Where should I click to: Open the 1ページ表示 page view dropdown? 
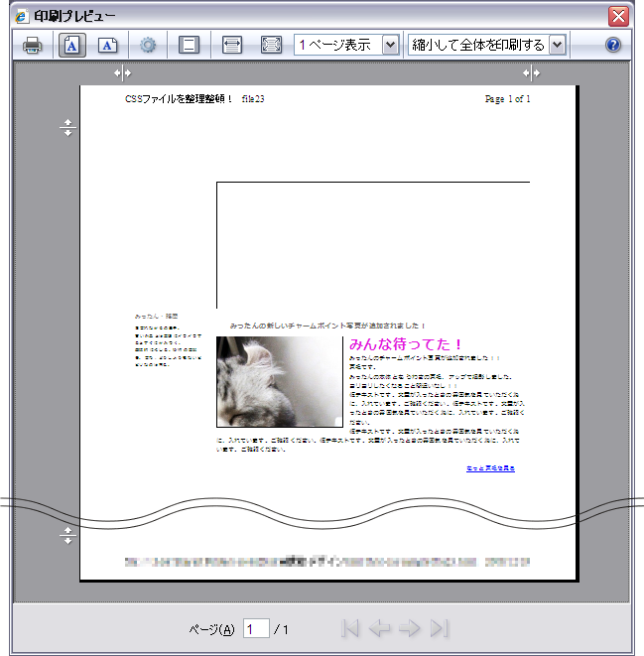(346, 45)
